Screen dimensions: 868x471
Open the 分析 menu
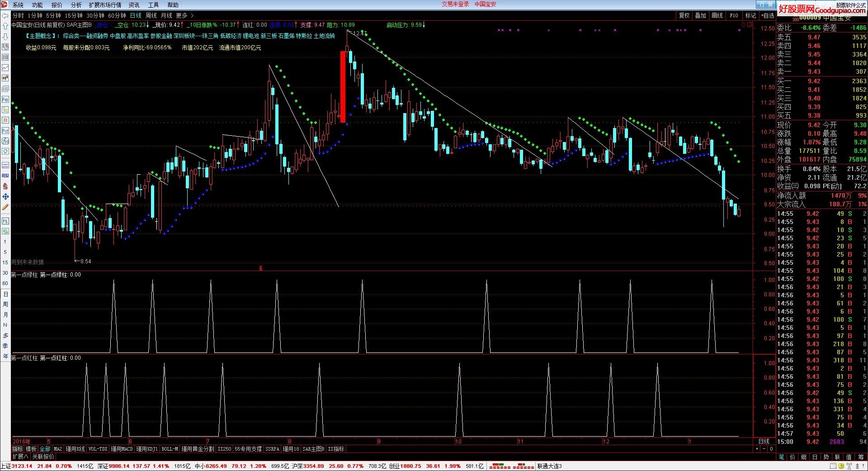[76, 5]
